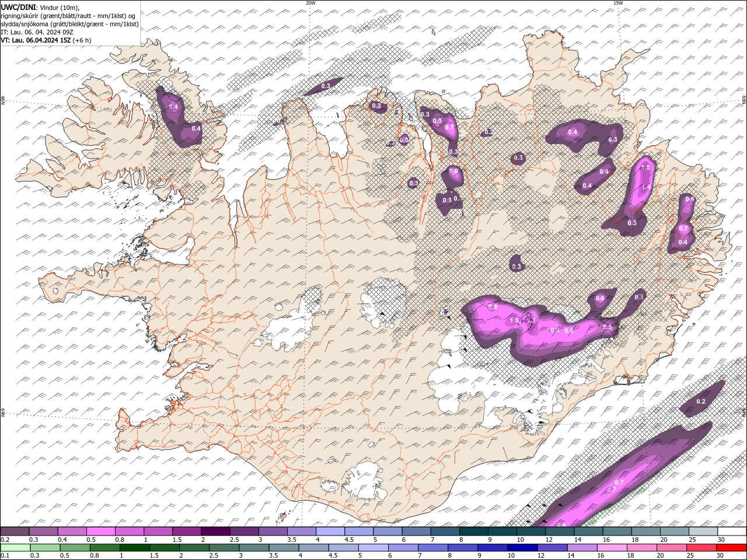The image size is (747, 560).
Task: Click the UWC/DINI title text
Action: click(x=18, y=7)
